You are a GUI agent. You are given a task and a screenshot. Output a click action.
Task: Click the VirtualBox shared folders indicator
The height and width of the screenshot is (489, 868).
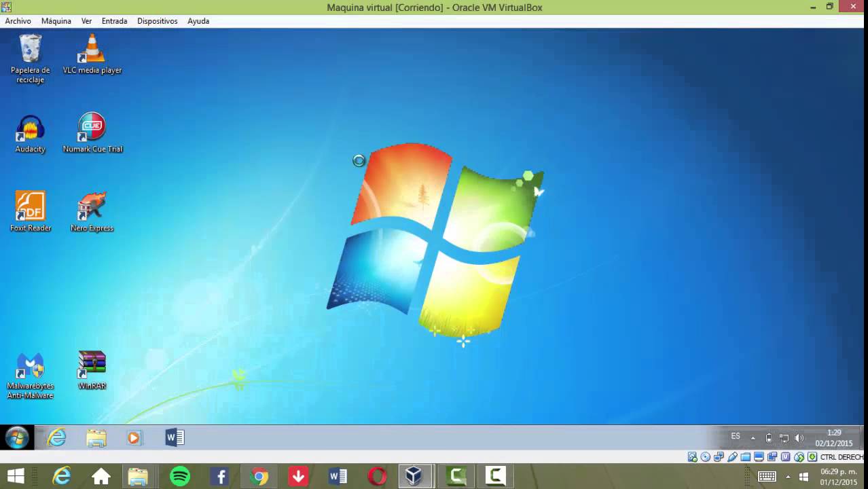click(745, 457)
